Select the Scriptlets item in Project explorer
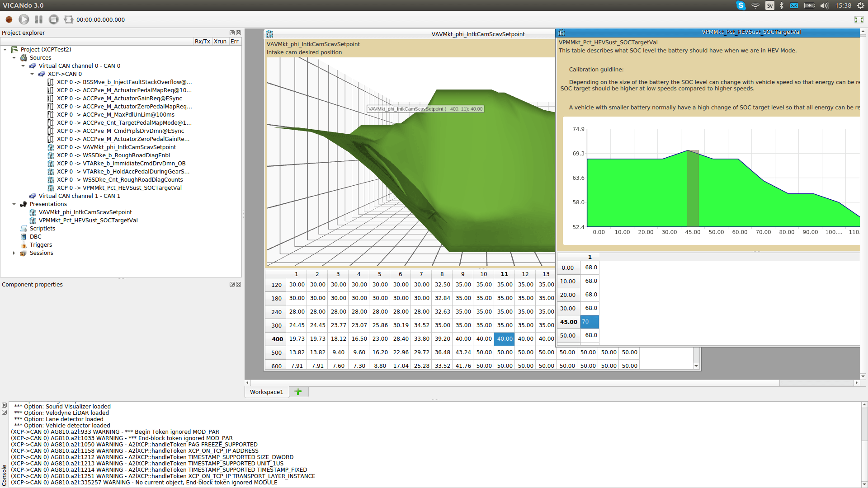This screenshot has height=488, width=868. tap(42, 229)
